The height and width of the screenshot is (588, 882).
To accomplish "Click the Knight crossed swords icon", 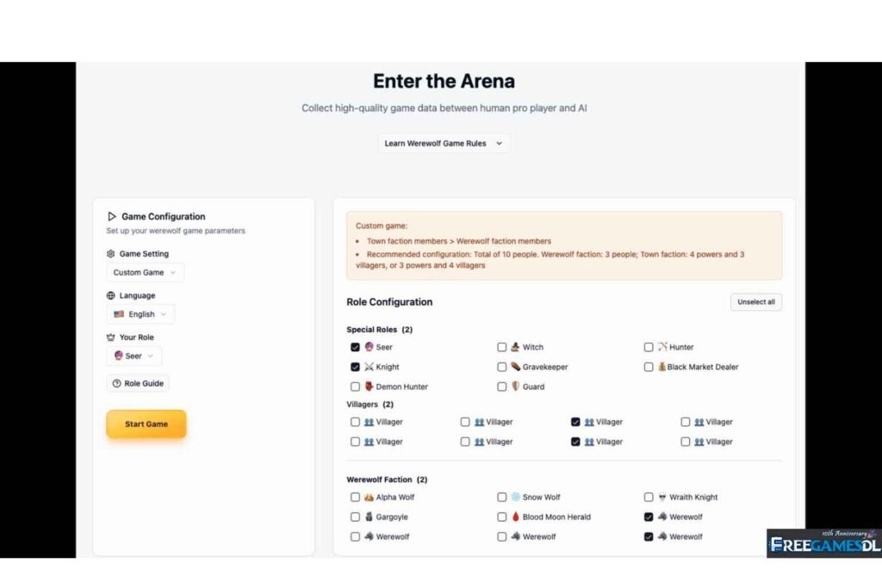I will pyautogui.click(x=369, y=367).
